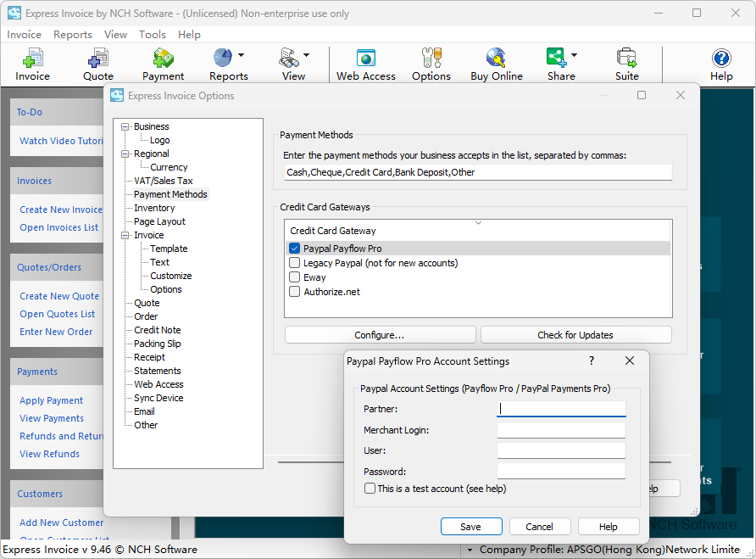The width and height of the screenshot is (756, 559).
Task: Click the Password input field
Action: 561,471
